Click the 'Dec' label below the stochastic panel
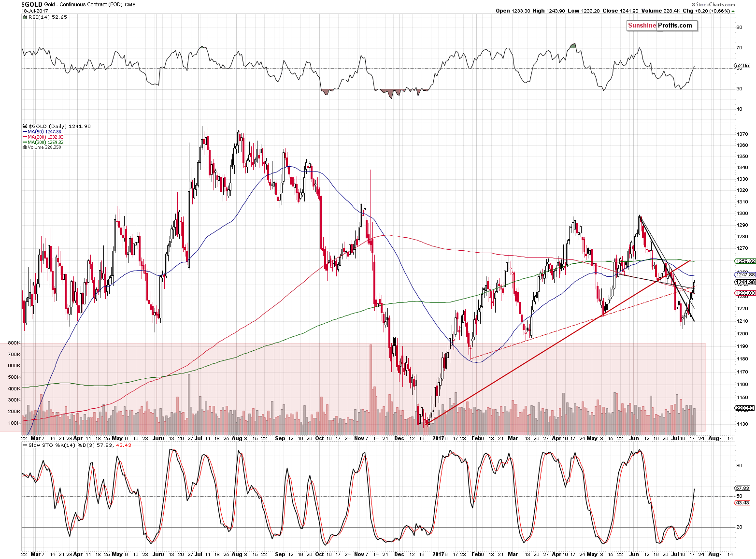The height and width of the screenshot is (559, 756). pyautogui.click(x=399, y=554)
